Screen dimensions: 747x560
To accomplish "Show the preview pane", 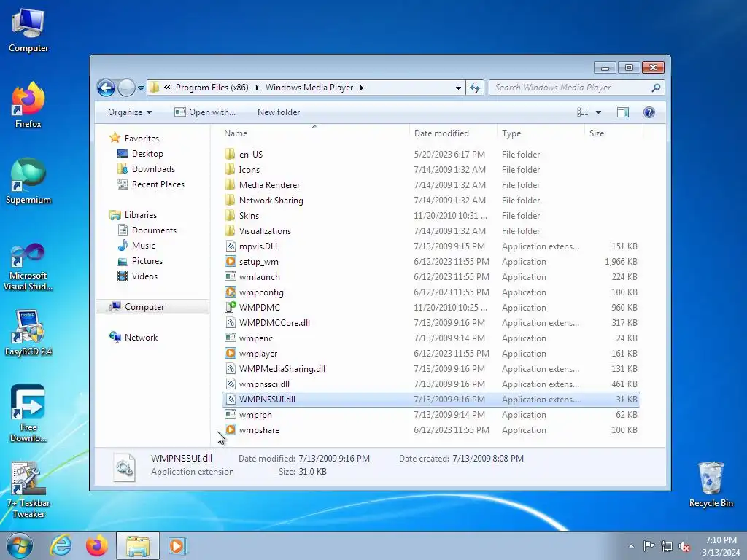I will click(x=623, y=112).
